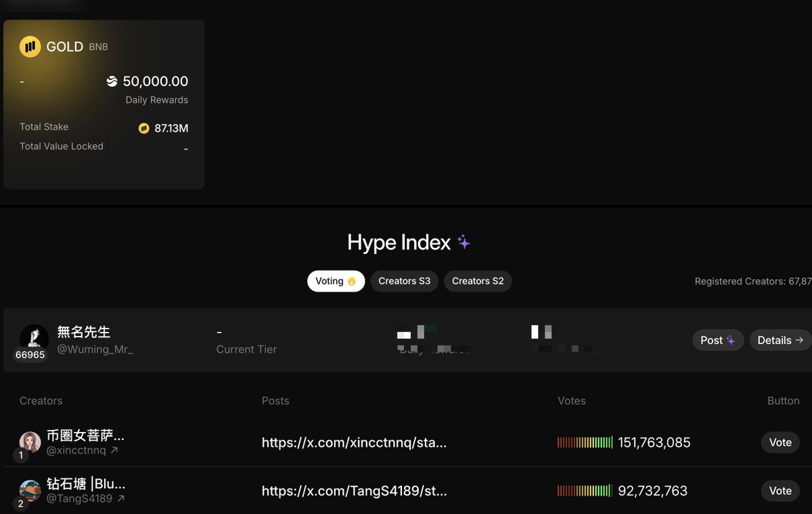Image resolution: width=812 pixels, height=514 pixels.
Task: Click the coin icon beside 87.13M stake
Action: pos(143,128)
